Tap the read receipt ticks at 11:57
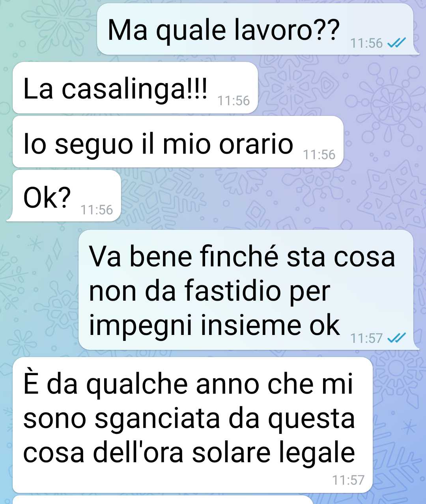 [x=396, y=338]
